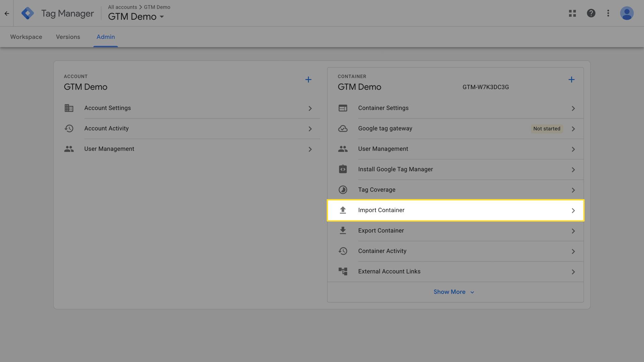Click the External Account Links icon
The height and width of the screenshot is (362, 644).
[x=343, y=271]
